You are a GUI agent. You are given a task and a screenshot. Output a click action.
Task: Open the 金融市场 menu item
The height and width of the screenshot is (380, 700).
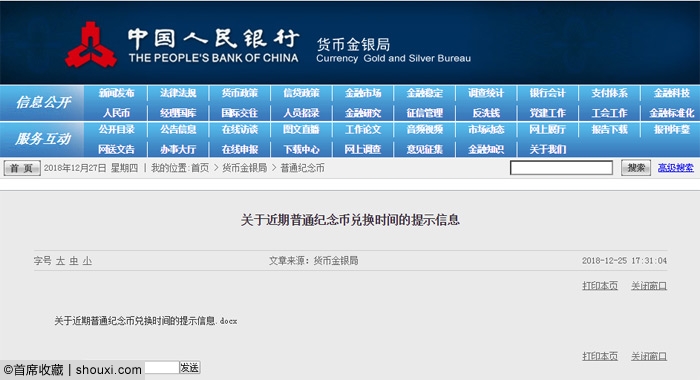click(363, 93)
